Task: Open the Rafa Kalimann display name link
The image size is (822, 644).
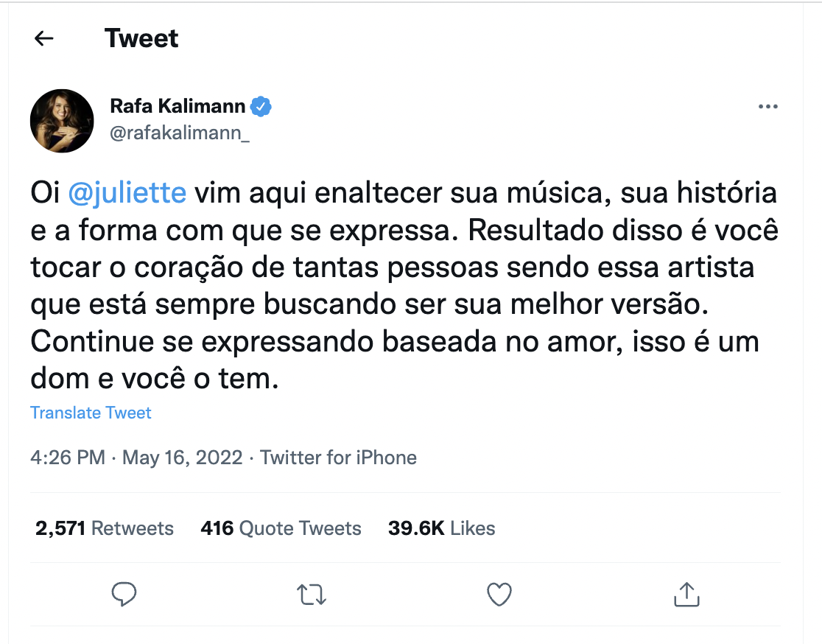Action: tap(178, 107)
